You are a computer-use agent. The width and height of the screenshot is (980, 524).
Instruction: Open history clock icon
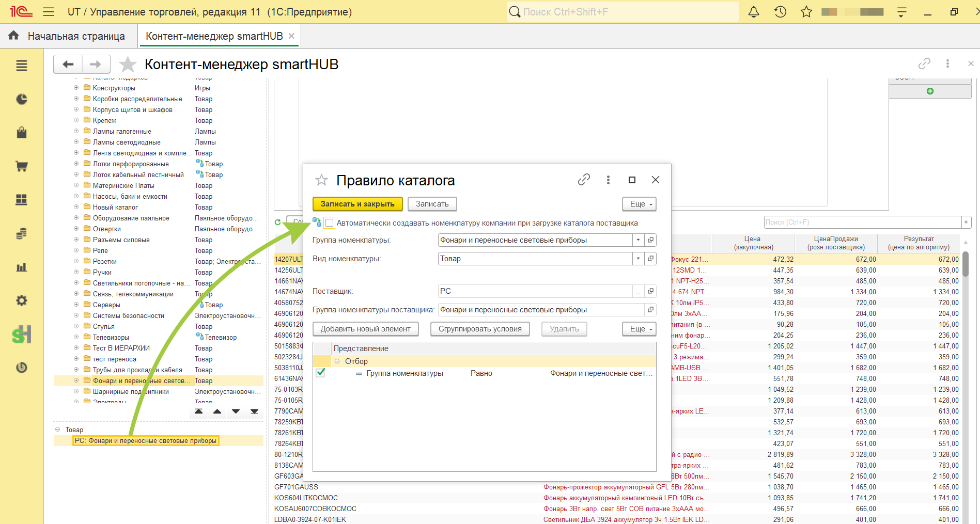(x=780, y=11)
